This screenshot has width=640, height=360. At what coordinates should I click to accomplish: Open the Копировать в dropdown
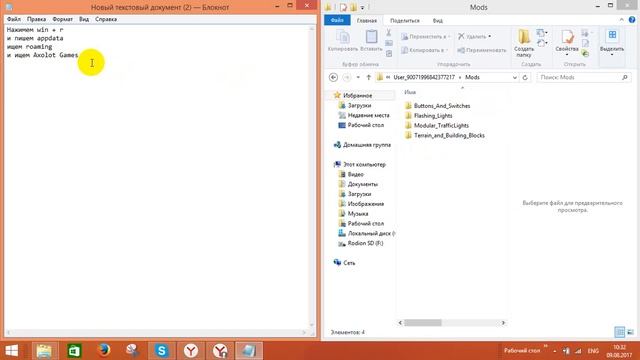click(x=424, y=50)
